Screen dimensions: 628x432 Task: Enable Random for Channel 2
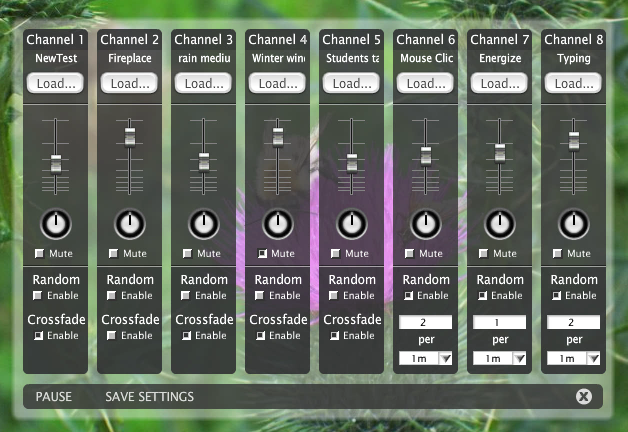click(x=111, y=295)
